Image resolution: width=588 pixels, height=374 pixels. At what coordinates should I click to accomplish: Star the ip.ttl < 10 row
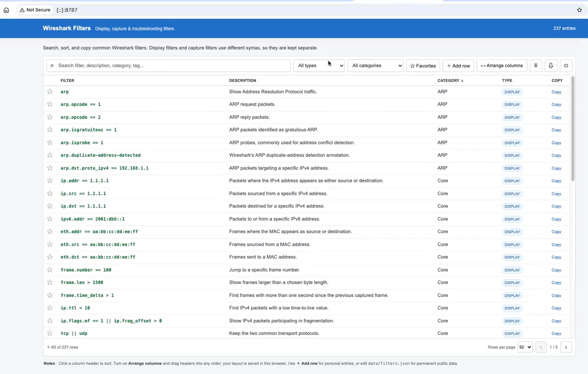[50, 308]
